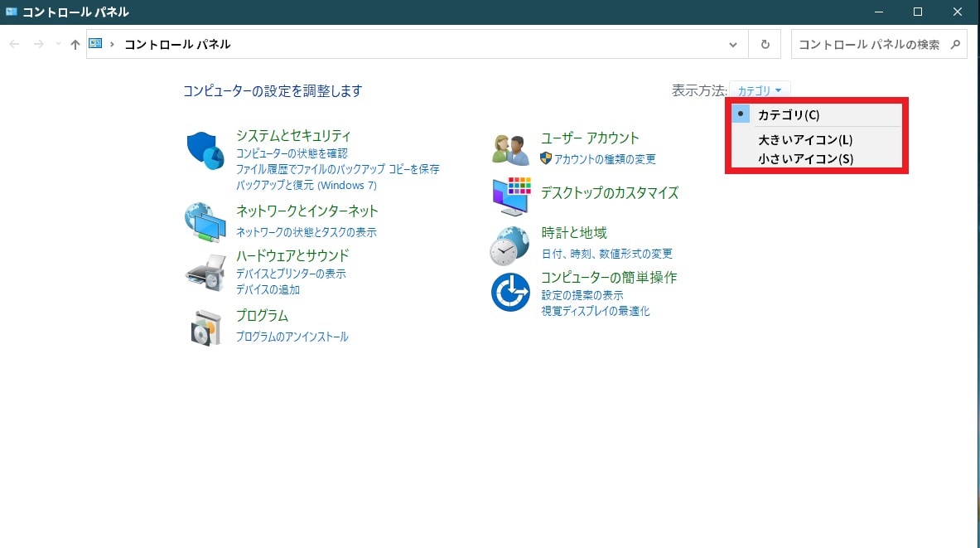This screenshot has width=980, height=548.
Task: Click コントロール パネル breadcrumb in address bar
Action: click(177, 45)
